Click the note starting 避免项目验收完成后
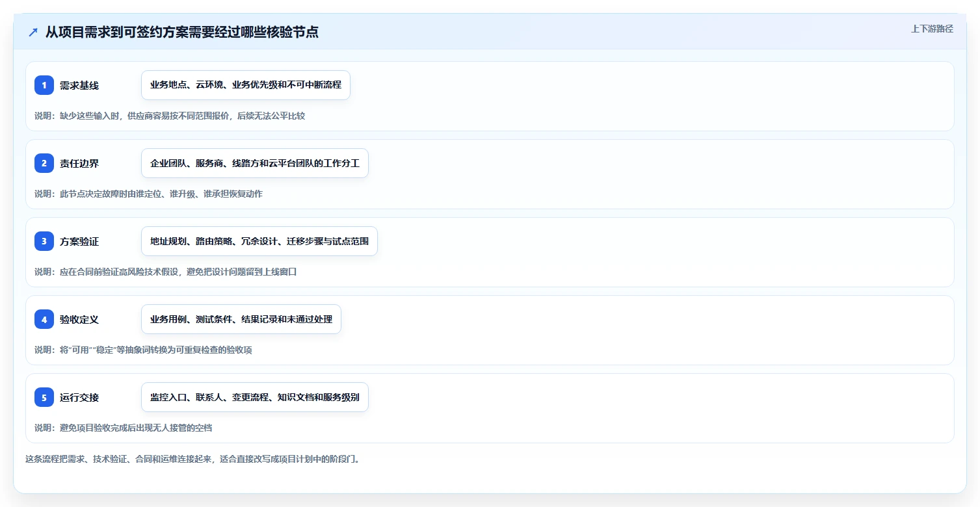The width and height of the screenshot is (980, 507). (124, 428)
